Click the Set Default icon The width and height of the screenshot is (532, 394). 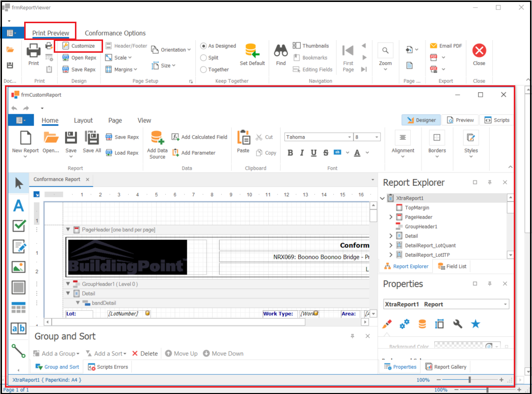252,51
